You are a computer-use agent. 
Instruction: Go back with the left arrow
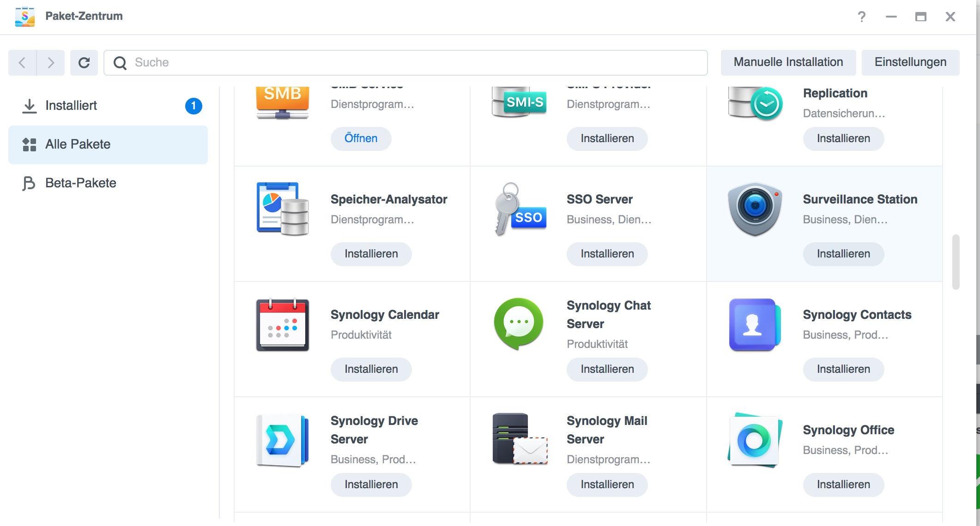point(22,63)
